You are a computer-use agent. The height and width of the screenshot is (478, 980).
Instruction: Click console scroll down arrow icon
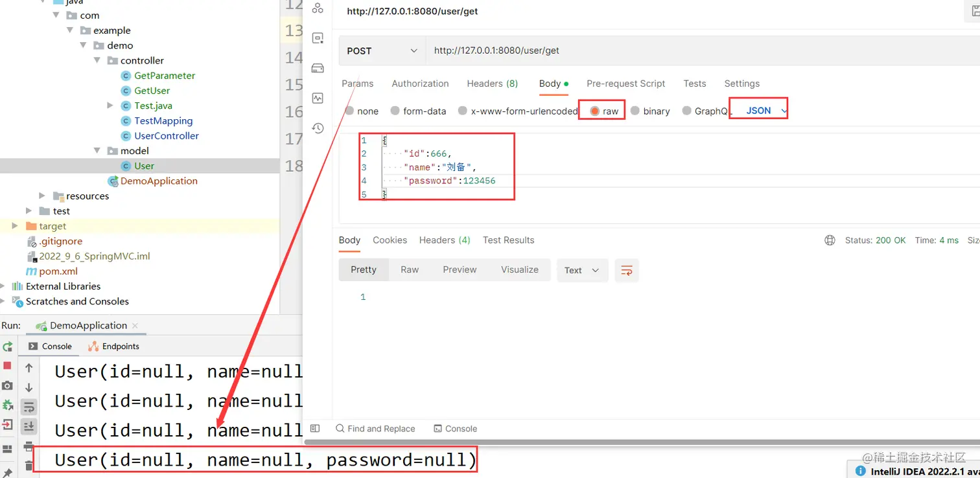pyautogui.click(x=29, y=387)
